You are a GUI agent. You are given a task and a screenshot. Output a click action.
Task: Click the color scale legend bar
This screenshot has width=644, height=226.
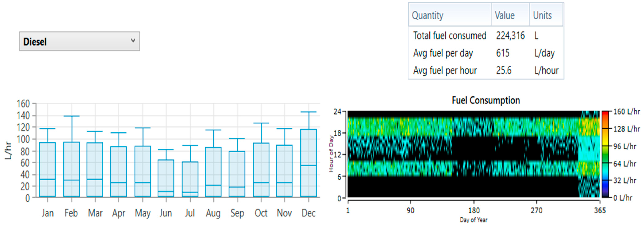pyautogui.click(x=605, y=154)
